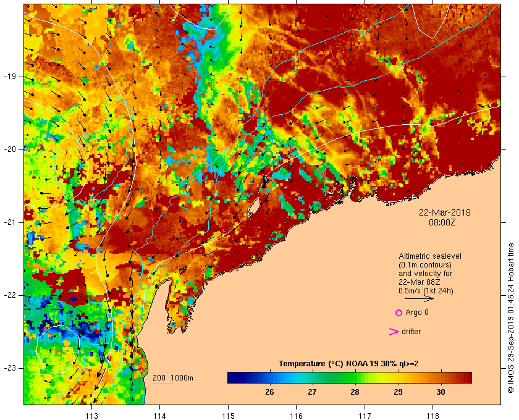Screen dimensions: 519x420
Task: Click the vertical IMOS copyright timestamp text
Action: coord(511,318)
